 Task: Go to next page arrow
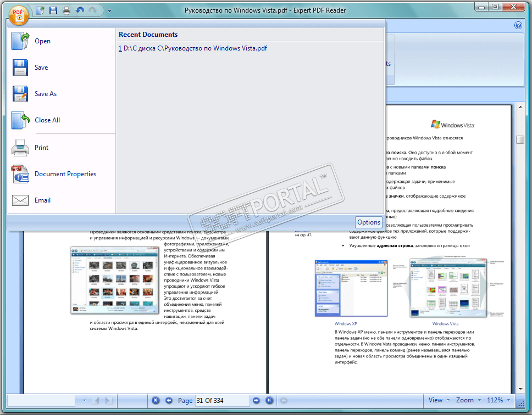coord(256,400)
